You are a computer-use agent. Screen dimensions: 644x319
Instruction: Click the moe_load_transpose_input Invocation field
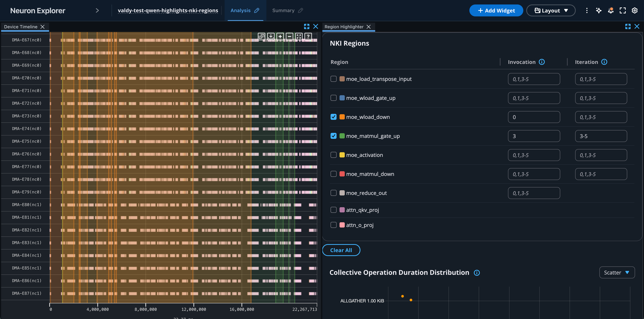click(x=534, y=79)
